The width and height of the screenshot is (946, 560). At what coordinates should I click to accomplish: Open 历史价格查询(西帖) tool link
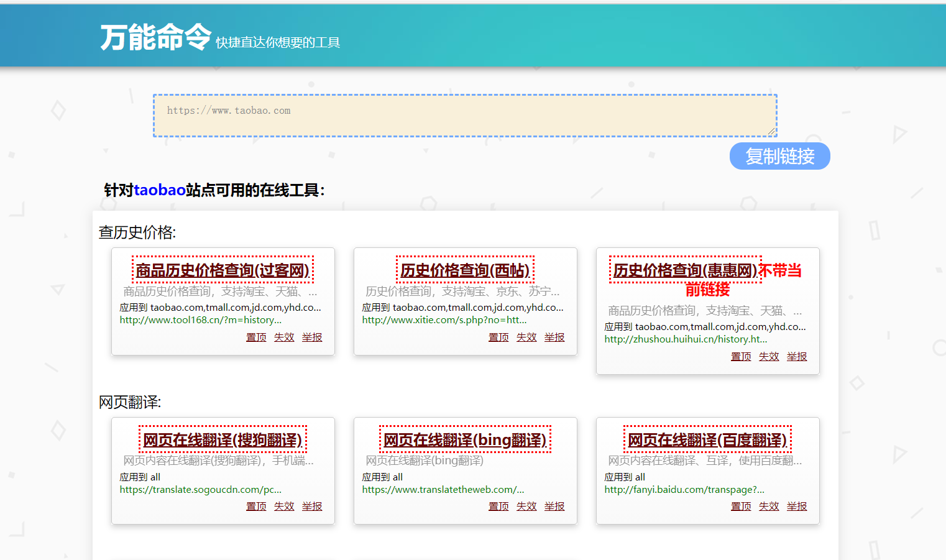coord(465,270)
